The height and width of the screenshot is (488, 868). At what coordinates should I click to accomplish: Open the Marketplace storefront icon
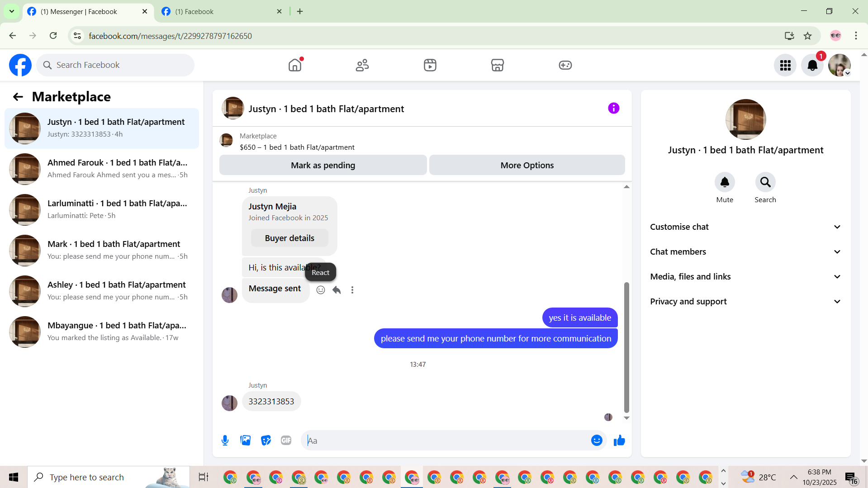(498, 65)
